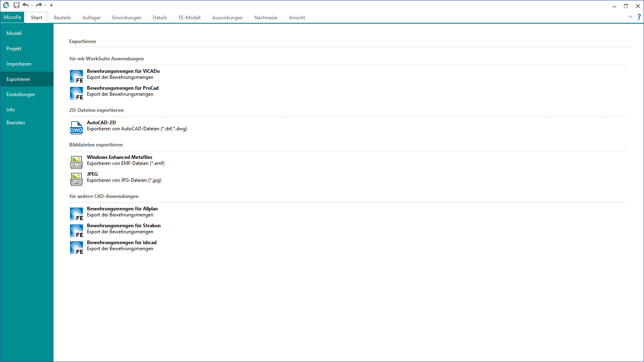Click the EMF metafile icon
Image resolution: width=644 pixels, height=362 pixels.
(76, 162)
